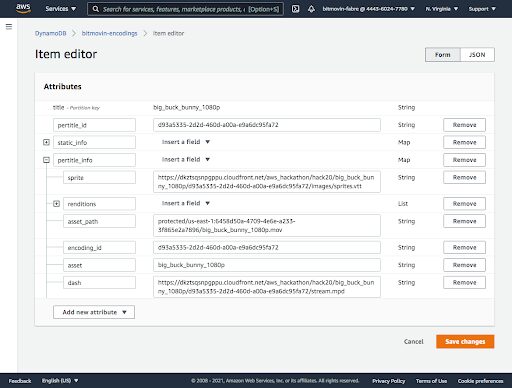The height and width of the screenshot is (388, 512).
Task: Switch to JSON view
Action: (x=477, y=55)
